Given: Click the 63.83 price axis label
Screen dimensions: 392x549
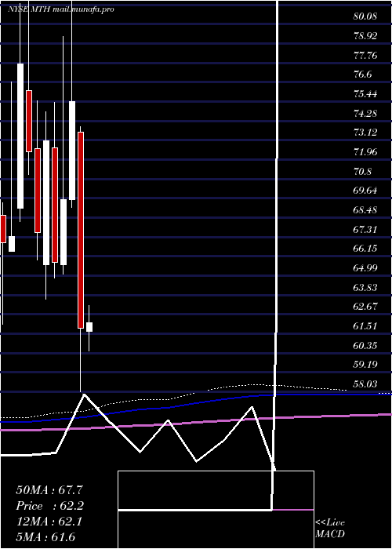Looking at the screenshot, I should point(365,288).
